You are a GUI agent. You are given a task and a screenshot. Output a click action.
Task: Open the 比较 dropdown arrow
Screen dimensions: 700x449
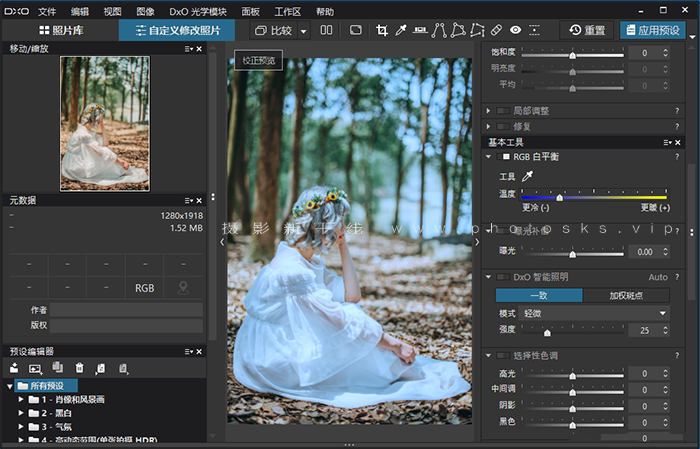pos(304,31)
